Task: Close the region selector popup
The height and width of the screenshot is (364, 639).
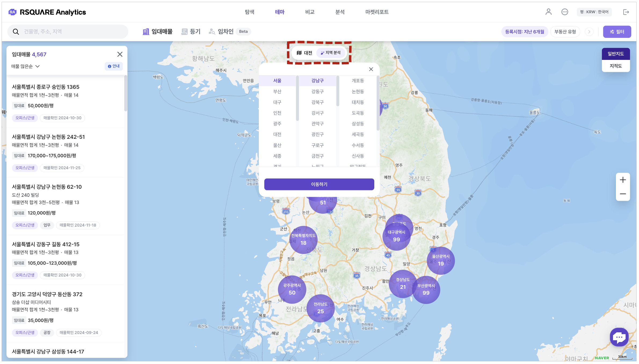Action: (x=371, y=69)
